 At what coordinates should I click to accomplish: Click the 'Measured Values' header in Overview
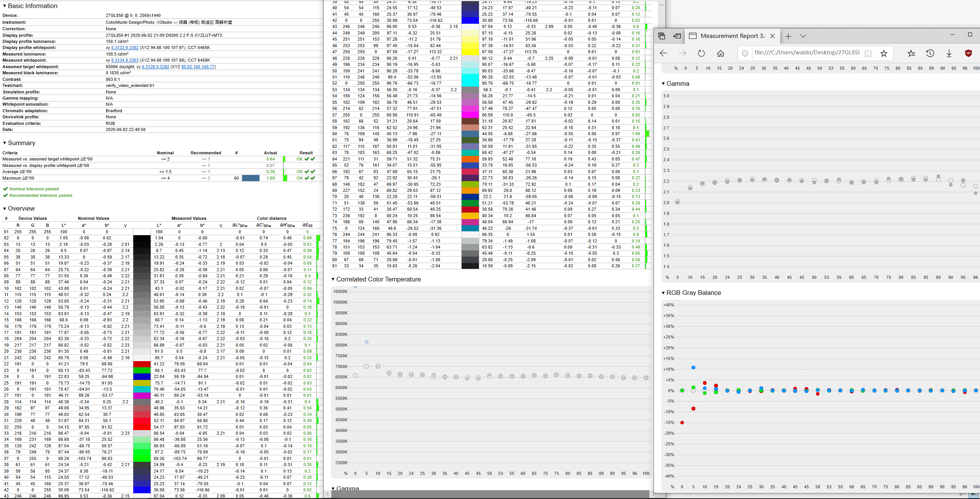click(189, 218)
